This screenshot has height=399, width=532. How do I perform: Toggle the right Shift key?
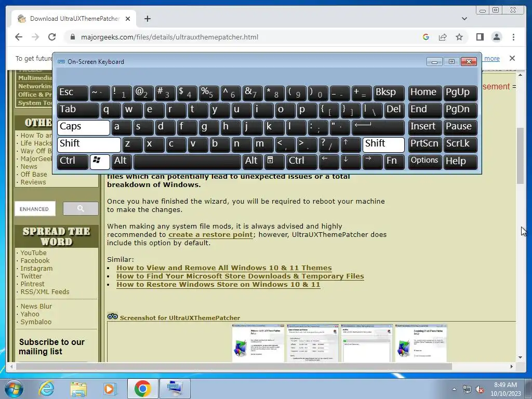click(383, 144)
